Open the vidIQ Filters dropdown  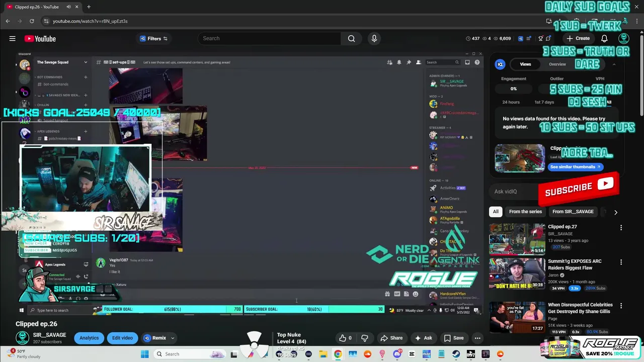point(154,39)
